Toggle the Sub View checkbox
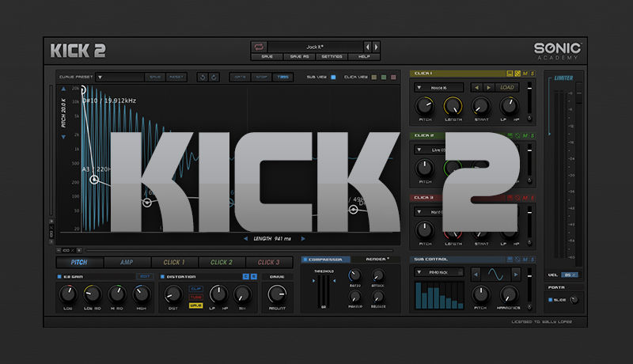The width and height of the screenshot is (633, 364). tap(333, 77)
